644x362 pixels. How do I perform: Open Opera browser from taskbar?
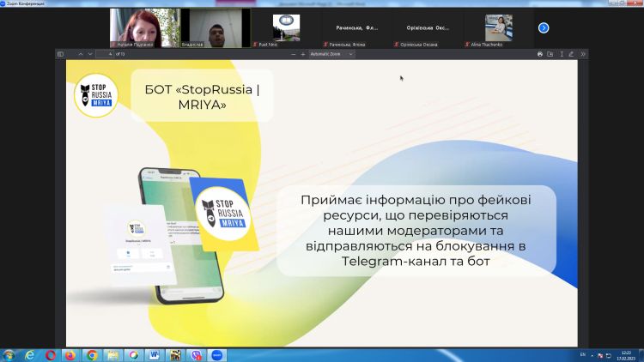[x=51, y=354]
